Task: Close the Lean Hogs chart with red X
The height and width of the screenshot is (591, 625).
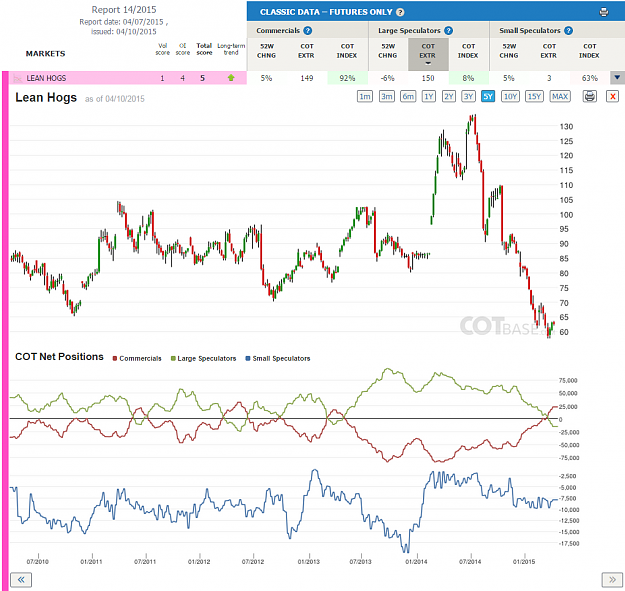Action: (x=613, y=96)
